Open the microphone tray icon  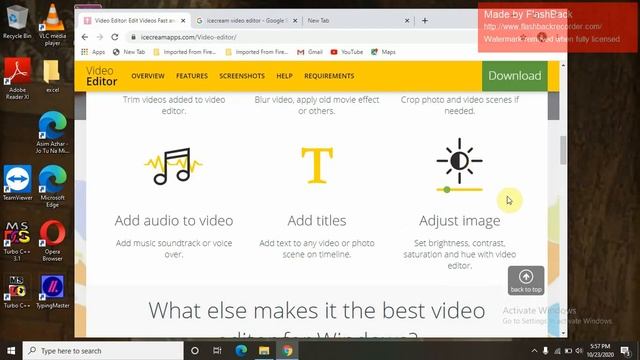pyautogui.click(x=545, y=351)
